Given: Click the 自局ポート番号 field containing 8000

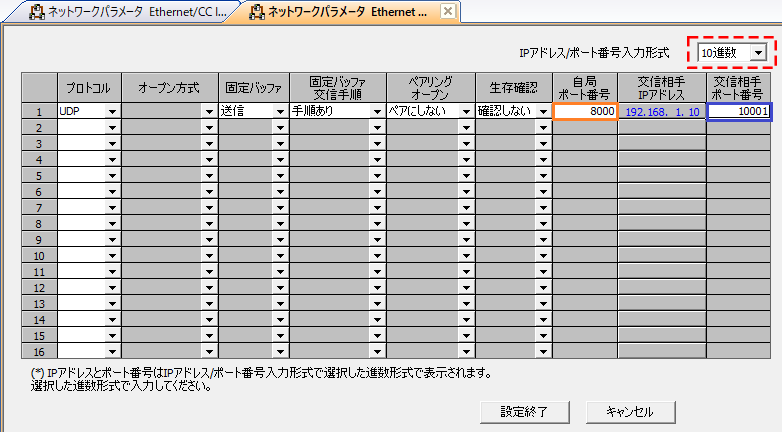Looking at the screenshot, I should (x=585, y=112).
